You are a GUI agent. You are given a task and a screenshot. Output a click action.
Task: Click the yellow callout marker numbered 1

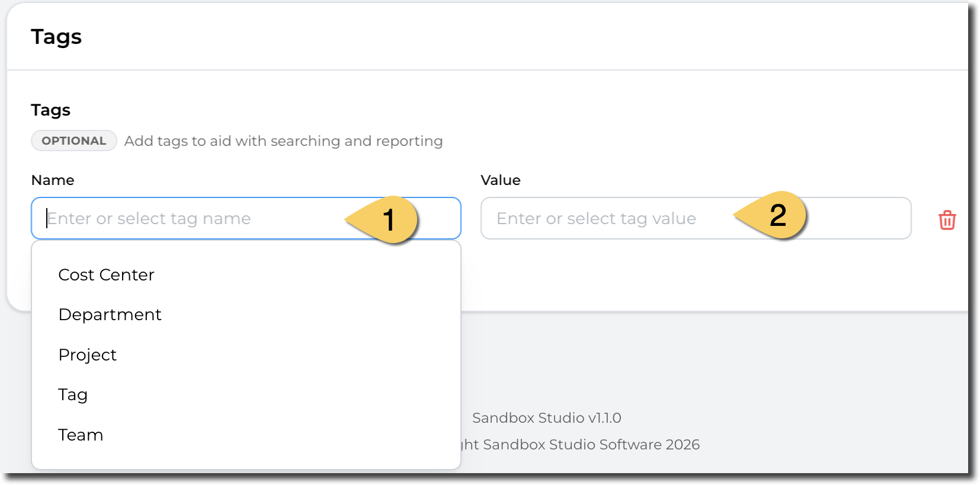click(x=387, y=220)
